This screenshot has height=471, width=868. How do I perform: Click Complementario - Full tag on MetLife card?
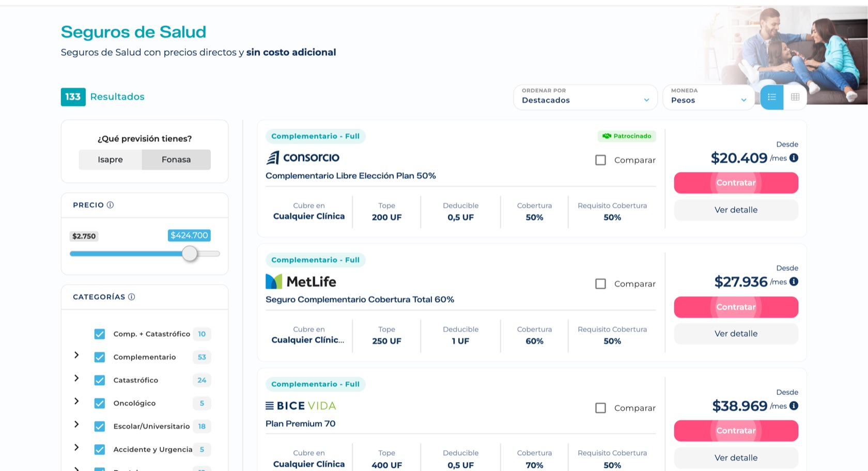315,260
